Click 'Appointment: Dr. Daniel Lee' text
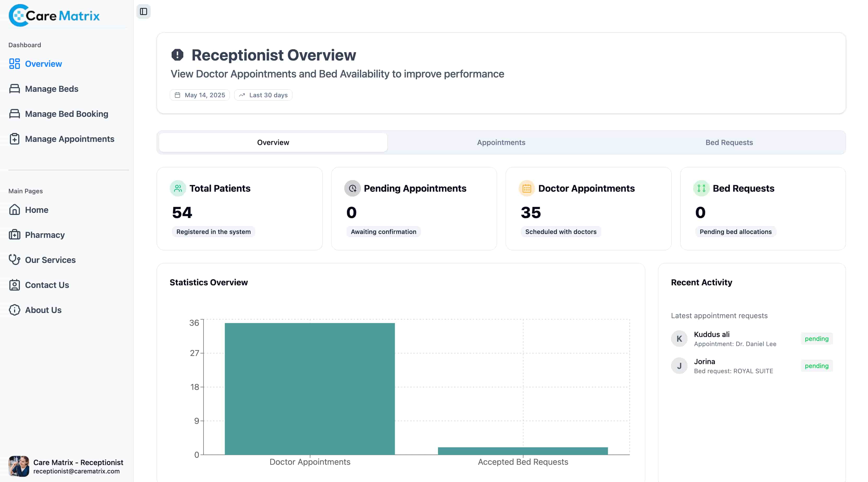868x482 pixels. click(x=735, y=344)
